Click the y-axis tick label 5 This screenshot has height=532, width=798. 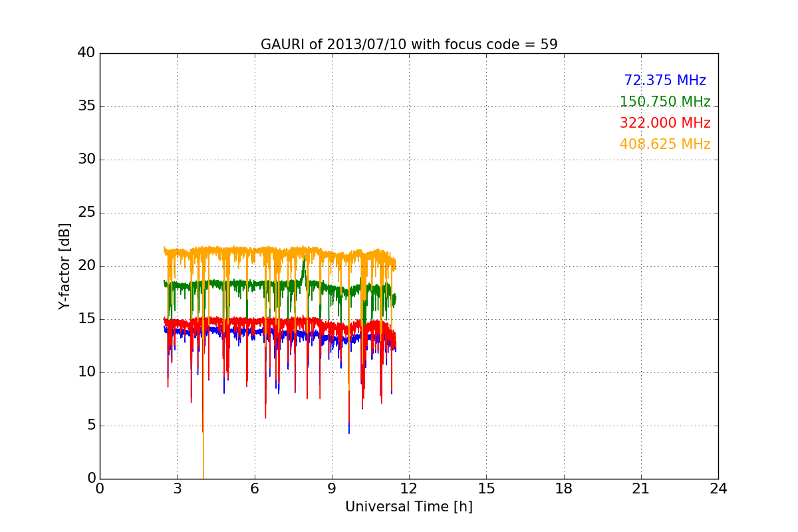pyautogui.click(x=91, y=426)
